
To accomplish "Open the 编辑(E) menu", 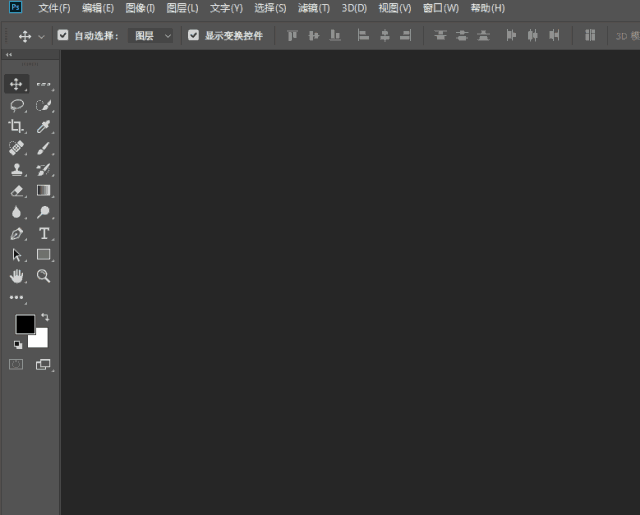I will [98, 8].
